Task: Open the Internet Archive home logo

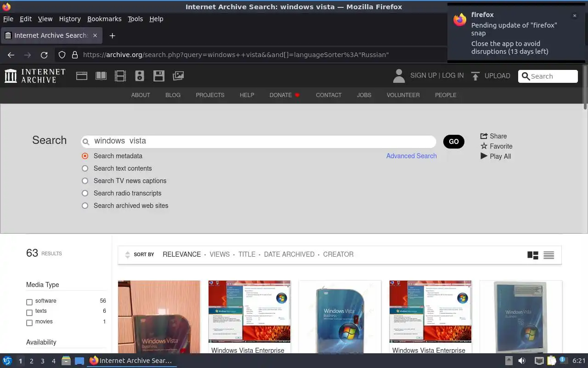Action: tap(35, 76)
